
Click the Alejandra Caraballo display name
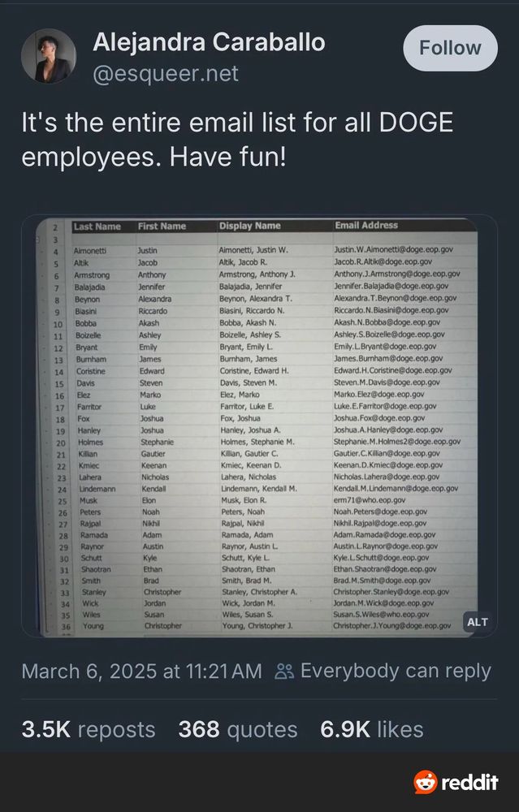click(x=209, y=42)
